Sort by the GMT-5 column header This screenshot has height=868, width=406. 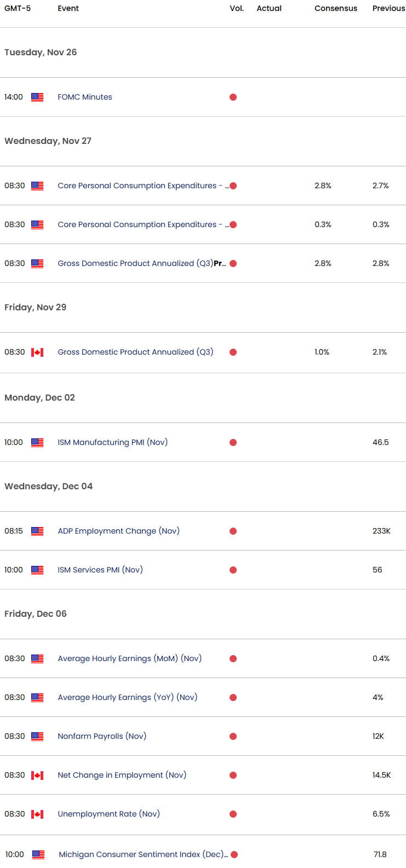pos(16,8)
